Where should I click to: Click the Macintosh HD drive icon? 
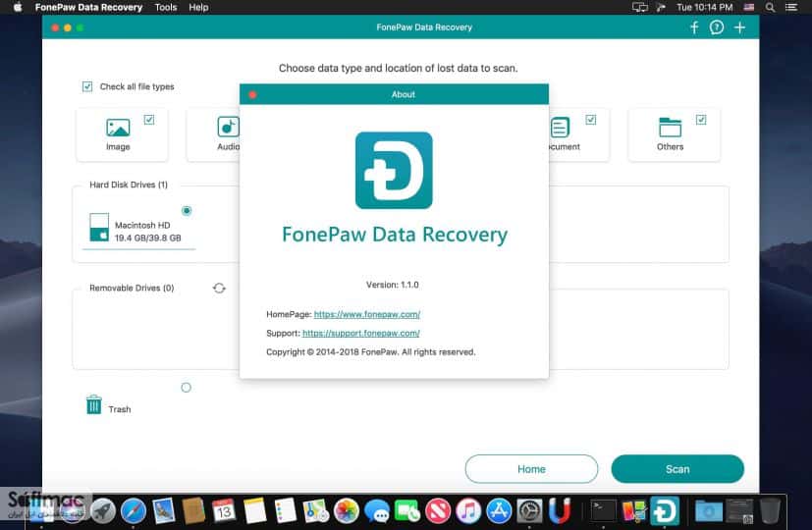point(99,227)
